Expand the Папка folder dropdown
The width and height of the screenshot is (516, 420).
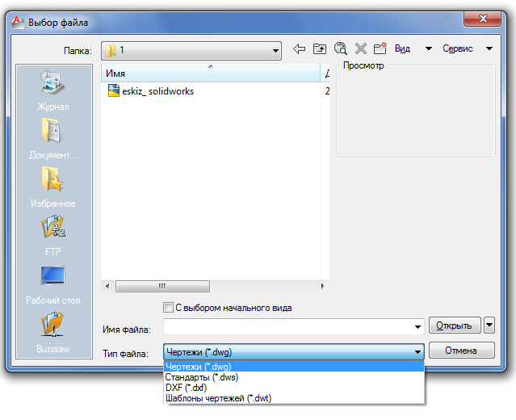tap(275, 51)
